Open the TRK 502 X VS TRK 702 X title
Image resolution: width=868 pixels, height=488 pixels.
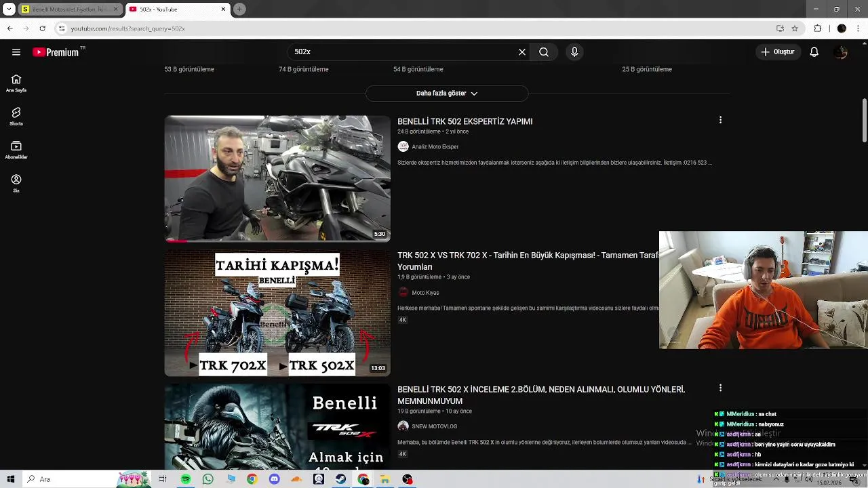point(528,261)
